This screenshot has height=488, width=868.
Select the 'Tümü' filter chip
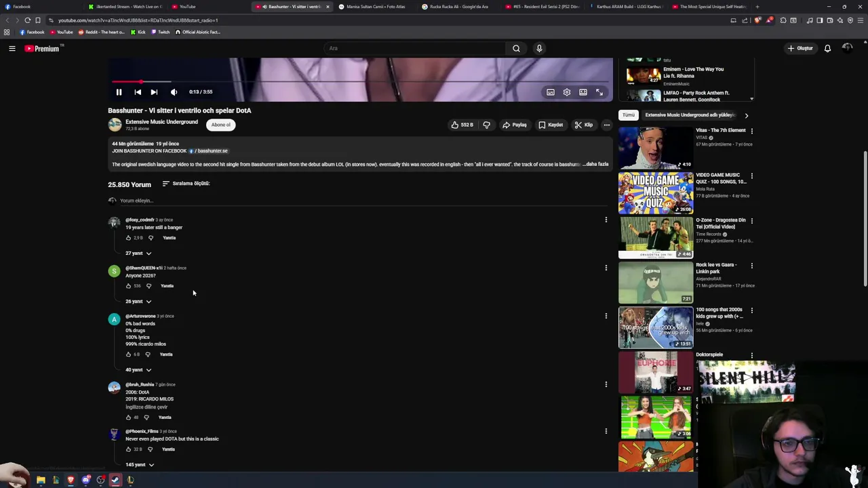tap(629, 115)
